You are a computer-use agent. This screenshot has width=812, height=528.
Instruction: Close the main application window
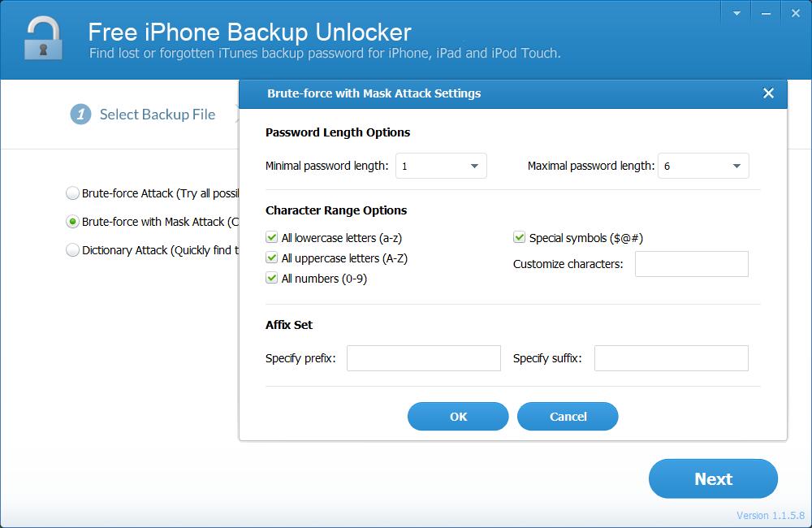click(796, 14)
